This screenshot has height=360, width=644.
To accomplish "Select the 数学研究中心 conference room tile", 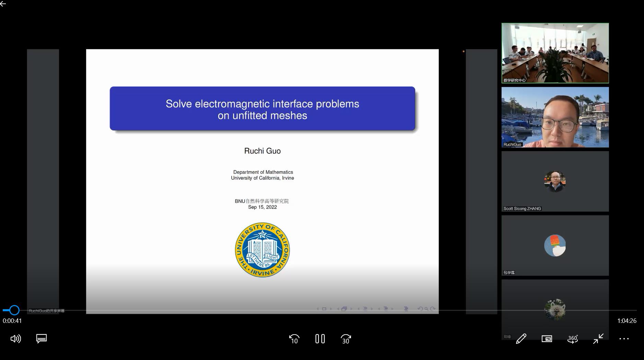I will pyautogui.click(x=555, y=53).
